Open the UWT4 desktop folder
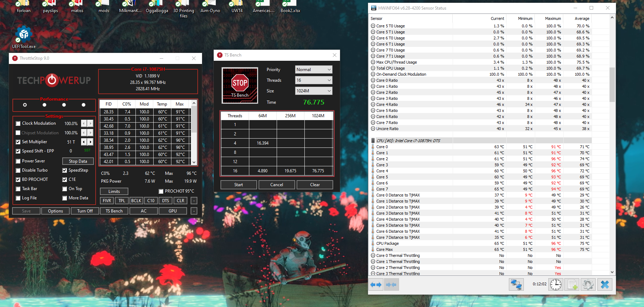 point(237,7)
